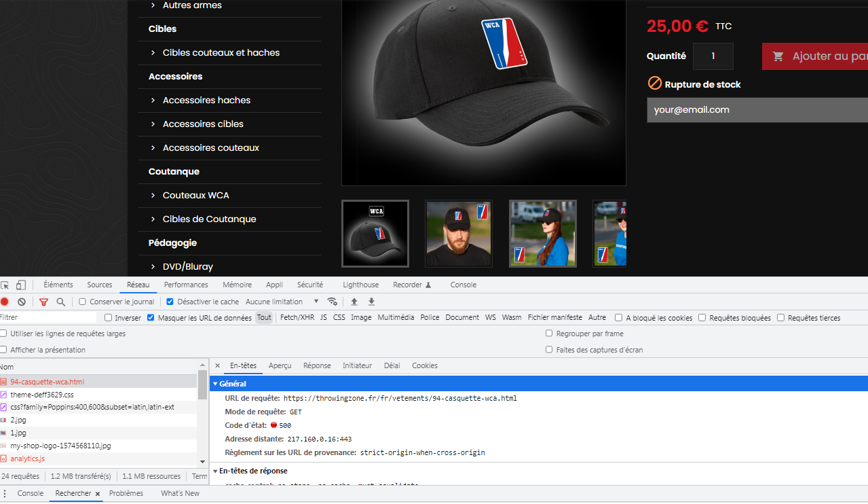Close the Rechercher drawer tab
Screen dimensions: 868x504
[x=98, y=494]
